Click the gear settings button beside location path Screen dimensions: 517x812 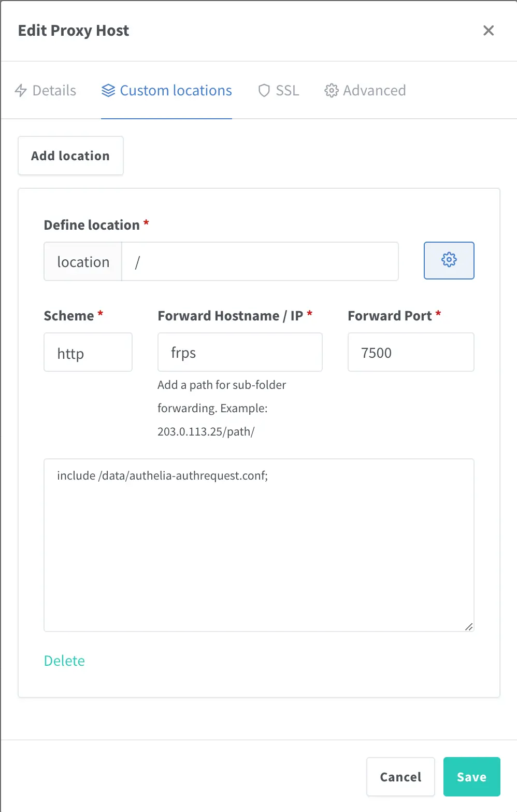pyautogui.click(x=449, y=260)
